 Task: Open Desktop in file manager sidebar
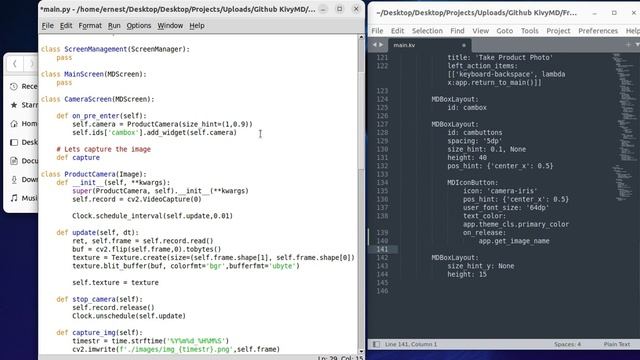(x=24, y=142)
